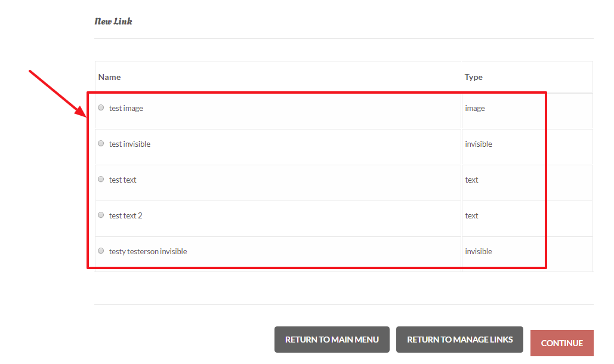Click the Name column header

click(x=110, y=77)
